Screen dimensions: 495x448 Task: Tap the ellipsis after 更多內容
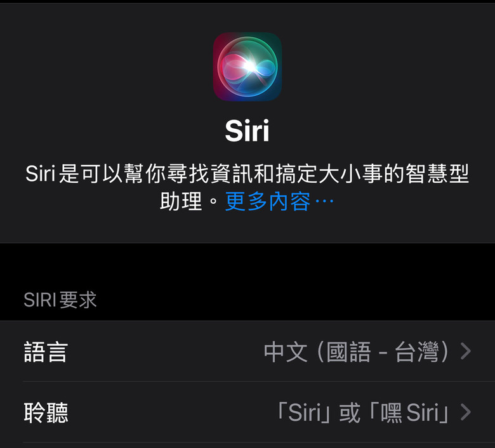click(324, 201)
